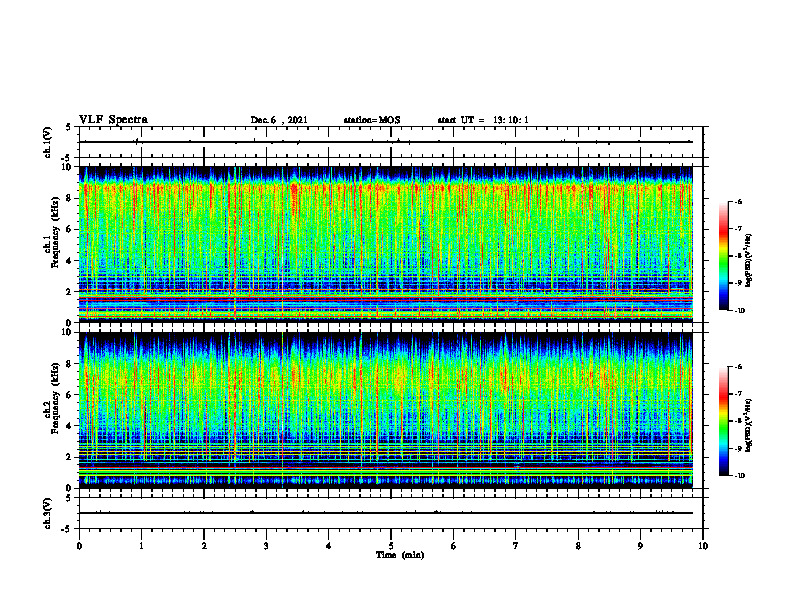Click time axis tick label '0'
Image resolution: width=792 pixels, height=612 pixels.
[79, 546]
